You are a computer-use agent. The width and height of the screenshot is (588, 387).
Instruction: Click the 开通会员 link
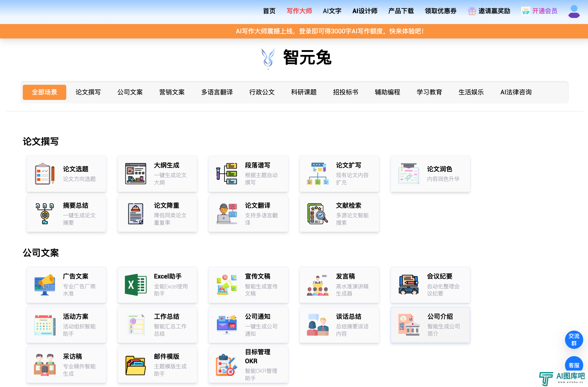pos(545,11)
